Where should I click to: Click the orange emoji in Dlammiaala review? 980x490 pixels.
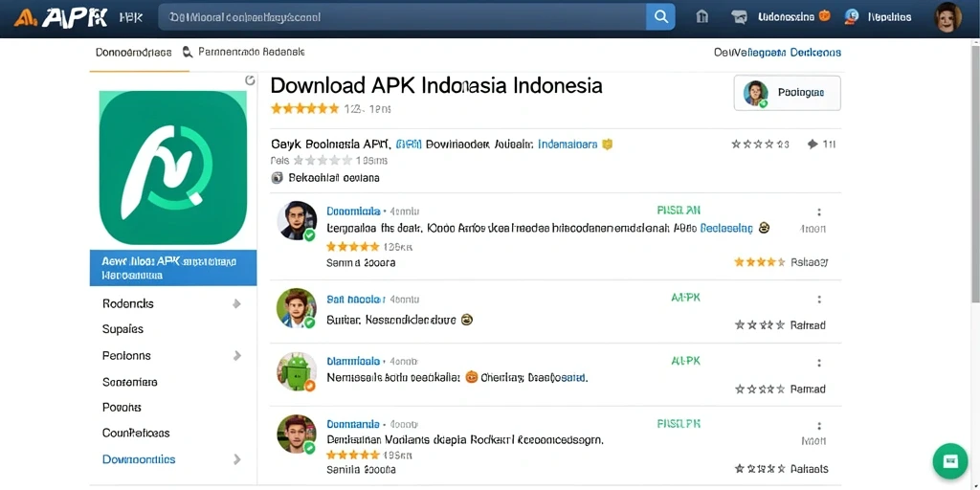click(x=472, y=377)
